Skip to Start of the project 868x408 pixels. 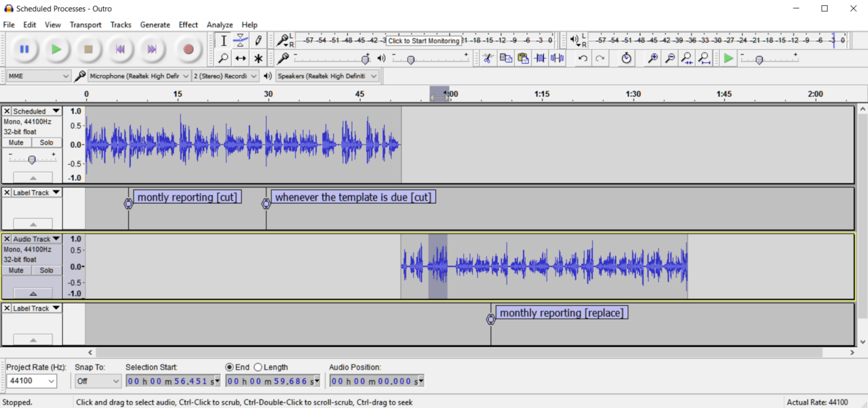coord(120,49)
